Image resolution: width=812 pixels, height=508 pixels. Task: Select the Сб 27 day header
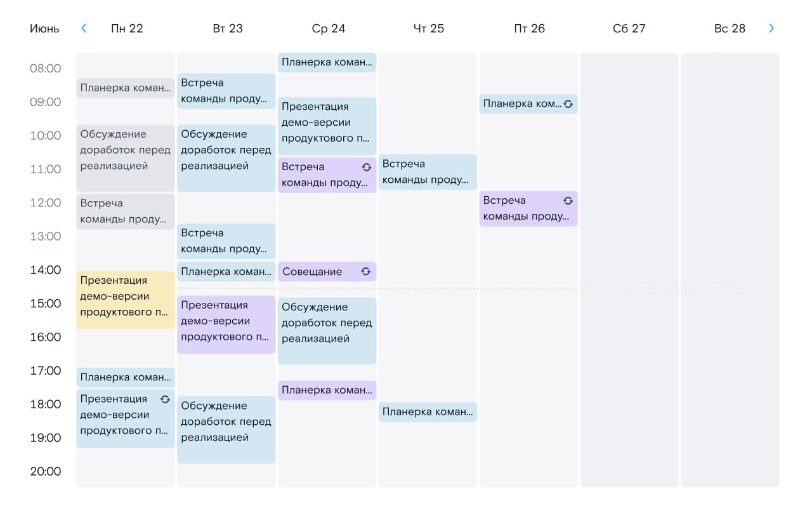[629, 29]
